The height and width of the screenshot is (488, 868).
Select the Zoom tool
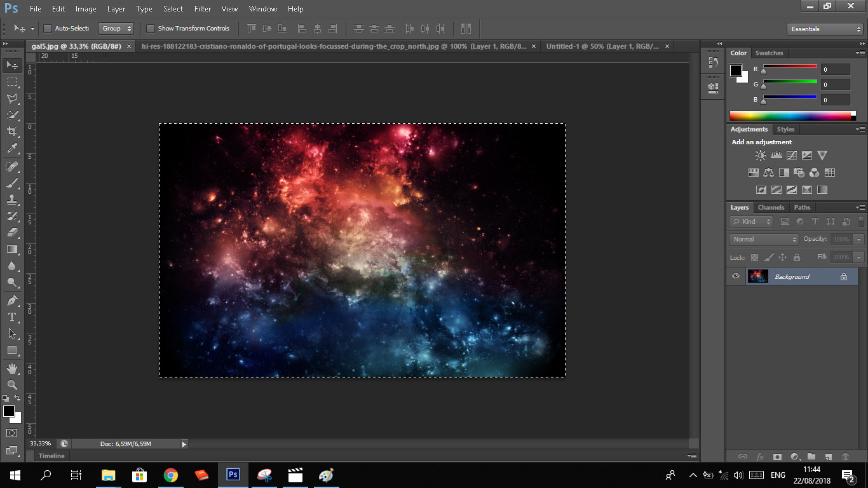pyautogui.click(x=12, y=384)
